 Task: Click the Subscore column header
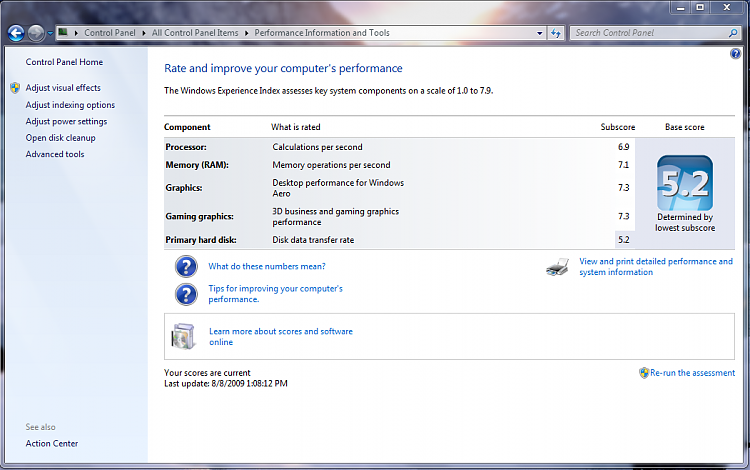click(618, 127)
